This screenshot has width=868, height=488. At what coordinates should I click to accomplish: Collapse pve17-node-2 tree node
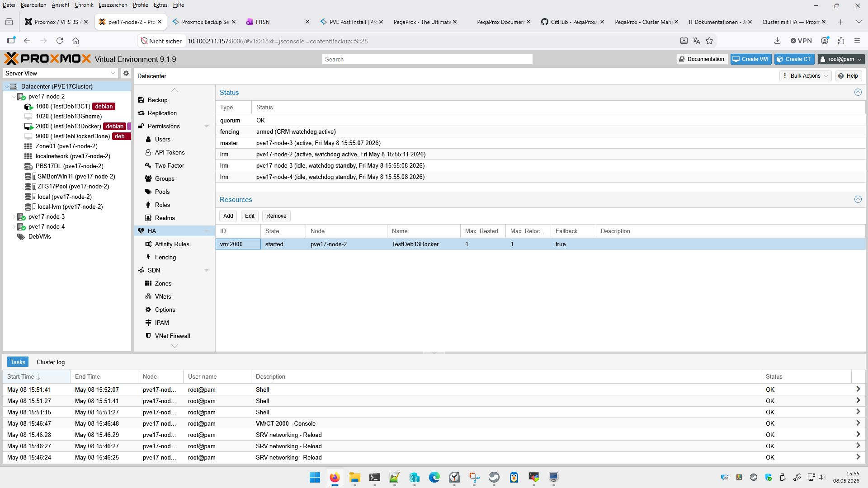click(14, 96)
